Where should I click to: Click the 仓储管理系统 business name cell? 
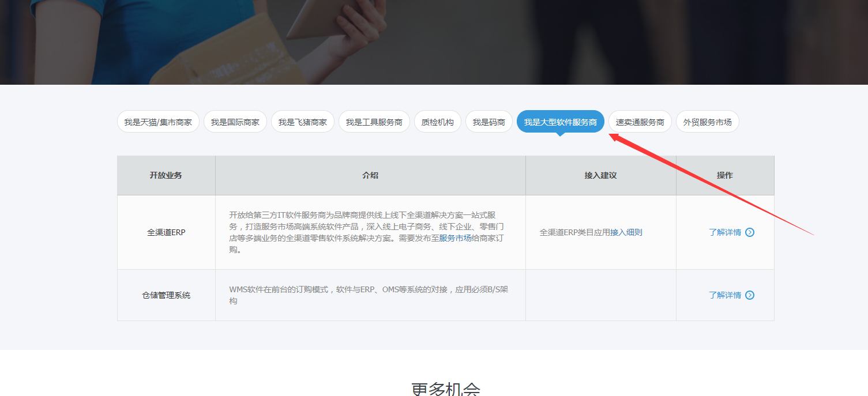coord(166,295)
